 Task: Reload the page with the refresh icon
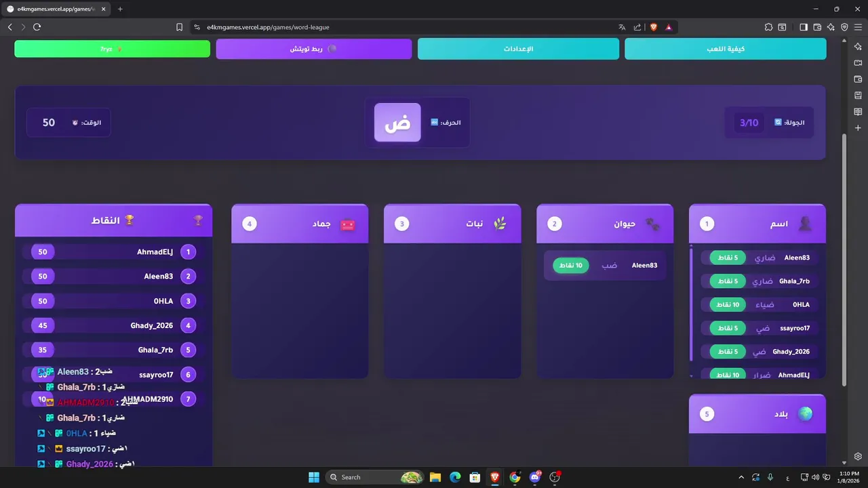pyautogui.click(x=37, y=27)
